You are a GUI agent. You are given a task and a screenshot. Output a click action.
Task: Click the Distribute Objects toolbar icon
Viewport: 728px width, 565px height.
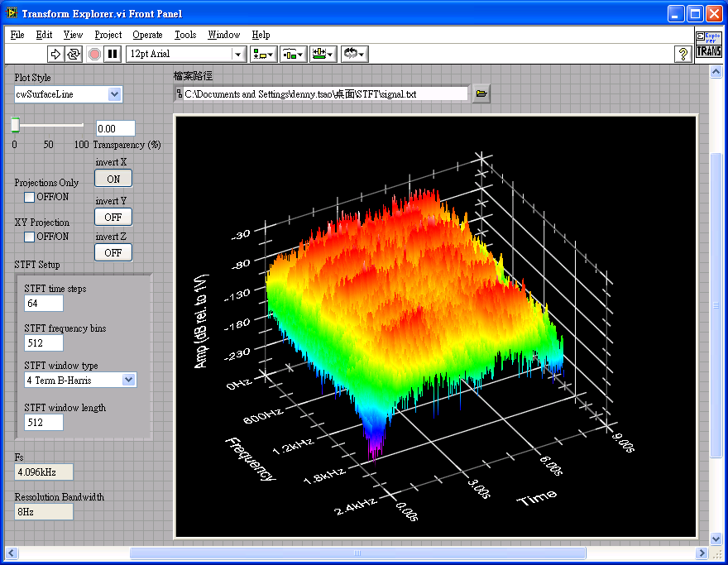[x=292, y=53]
